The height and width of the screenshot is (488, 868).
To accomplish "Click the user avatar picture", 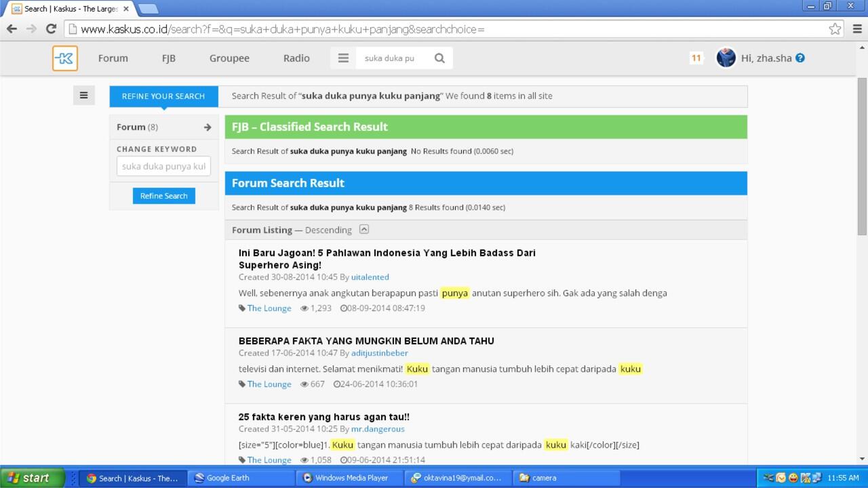I will [726, 58].
